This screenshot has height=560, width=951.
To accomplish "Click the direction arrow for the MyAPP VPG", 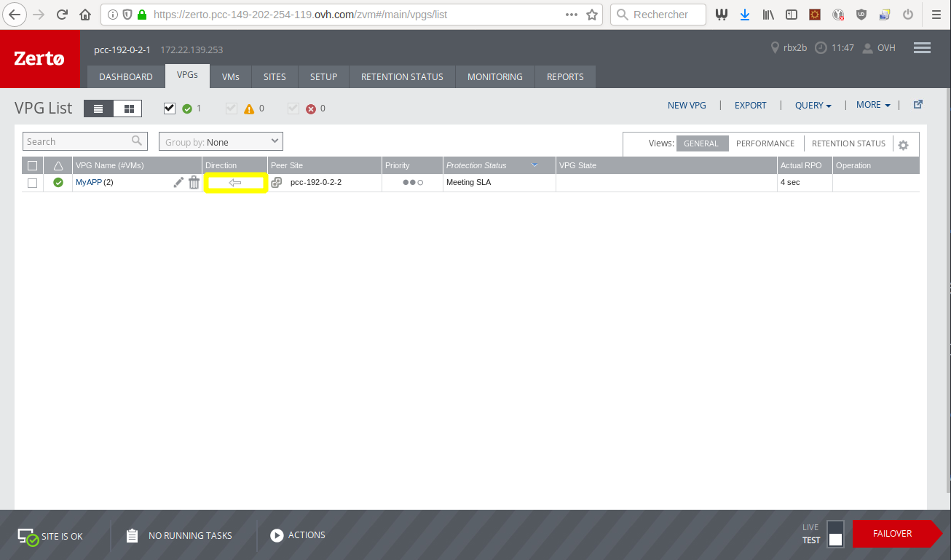I will pos(235,182).
